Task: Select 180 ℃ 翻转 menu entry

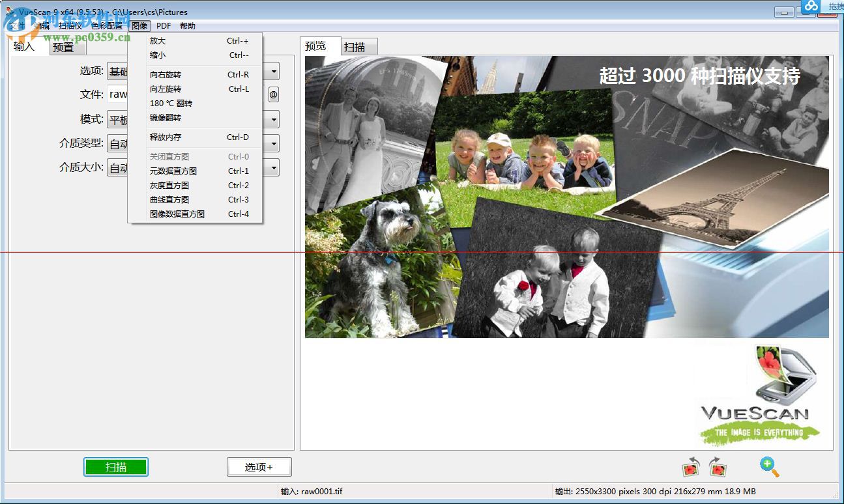Action: [x=196, y=104]
